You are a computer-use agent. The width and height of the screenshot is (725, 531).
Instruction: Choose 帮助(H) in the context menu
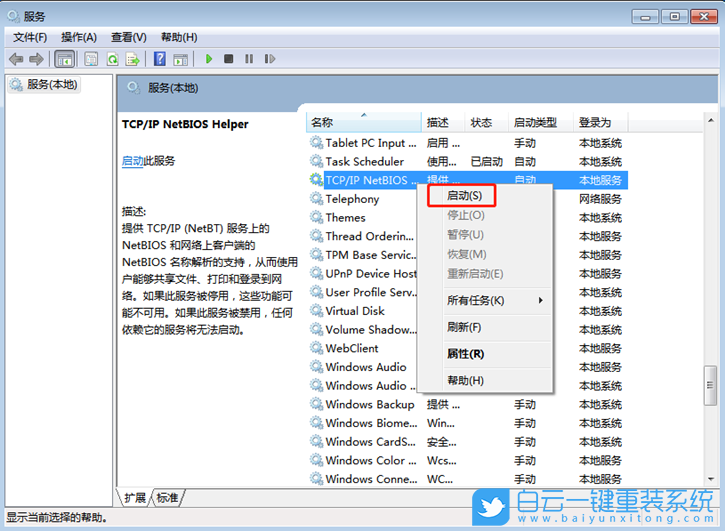[x=485, y=381]
